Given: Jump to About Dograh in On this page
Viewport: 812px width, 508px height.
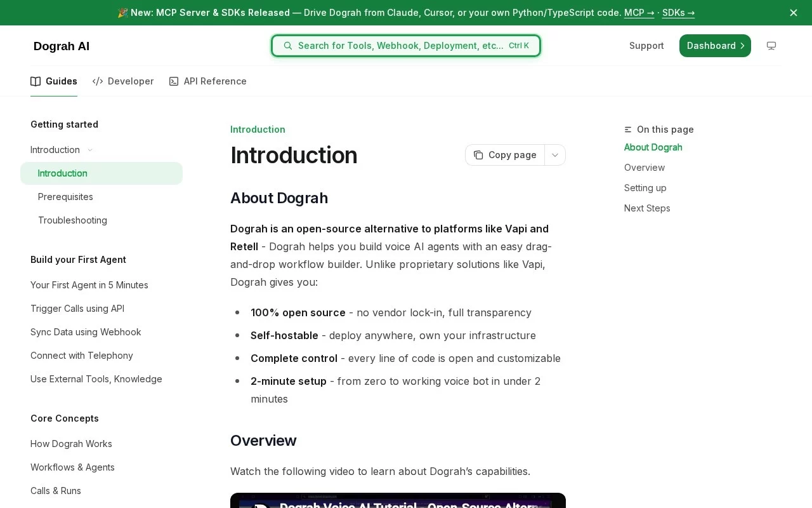Looking at the screenshot, I should pyautogui.click(x=653, y=147).
